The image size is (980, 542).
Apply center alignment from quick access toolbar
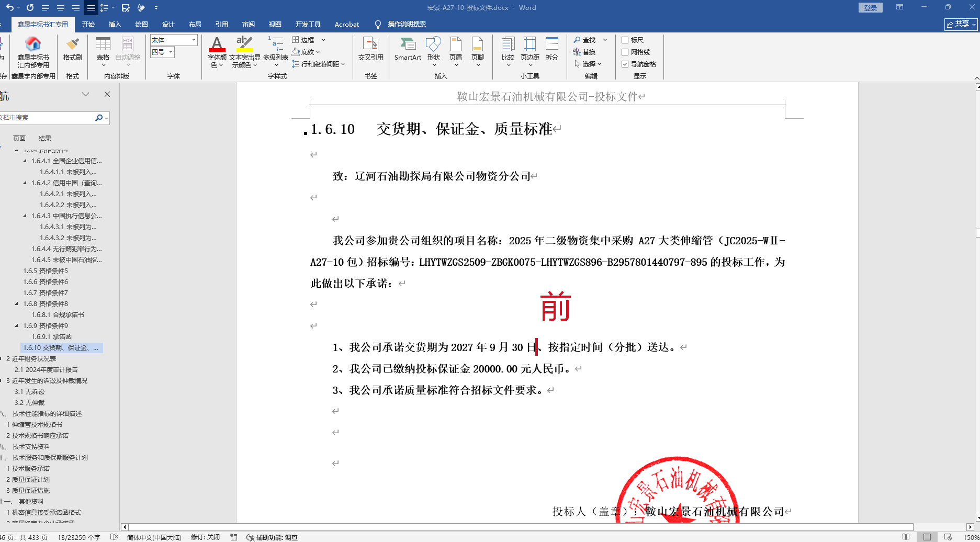point(61,8)
